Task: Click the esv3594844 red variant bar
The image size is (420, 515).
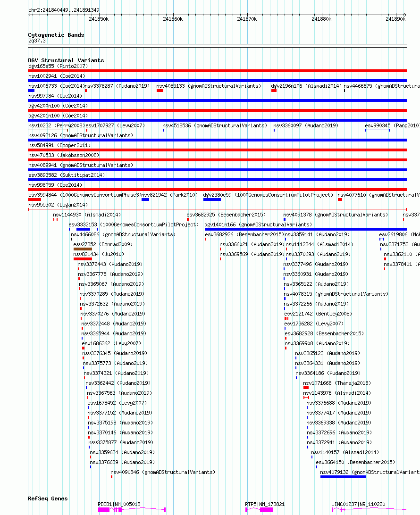Action: tap(34, 199)
